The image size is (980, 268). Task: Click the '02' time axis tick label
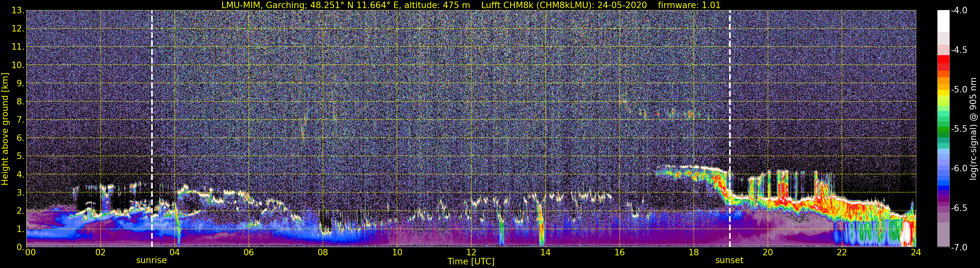pyautogui.click(x=100, y=252)
